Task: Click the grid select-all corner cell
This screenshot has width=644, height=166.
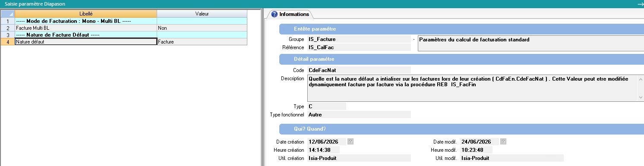Action: point(7,14)
